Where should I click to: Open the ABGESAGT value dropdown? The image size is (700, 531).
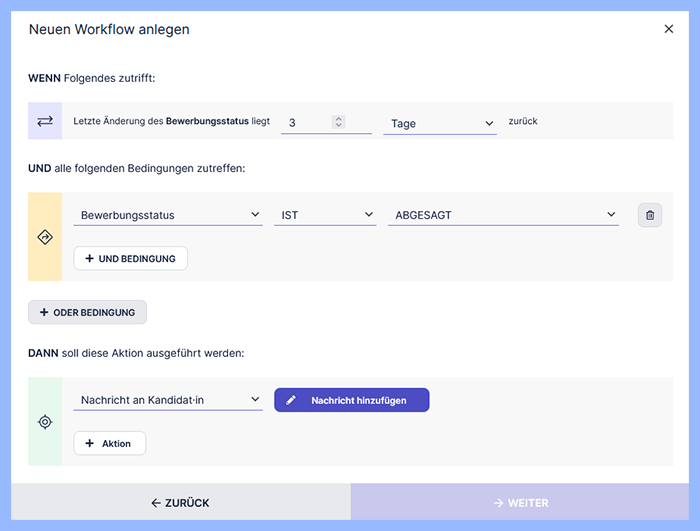click(503, 215)
